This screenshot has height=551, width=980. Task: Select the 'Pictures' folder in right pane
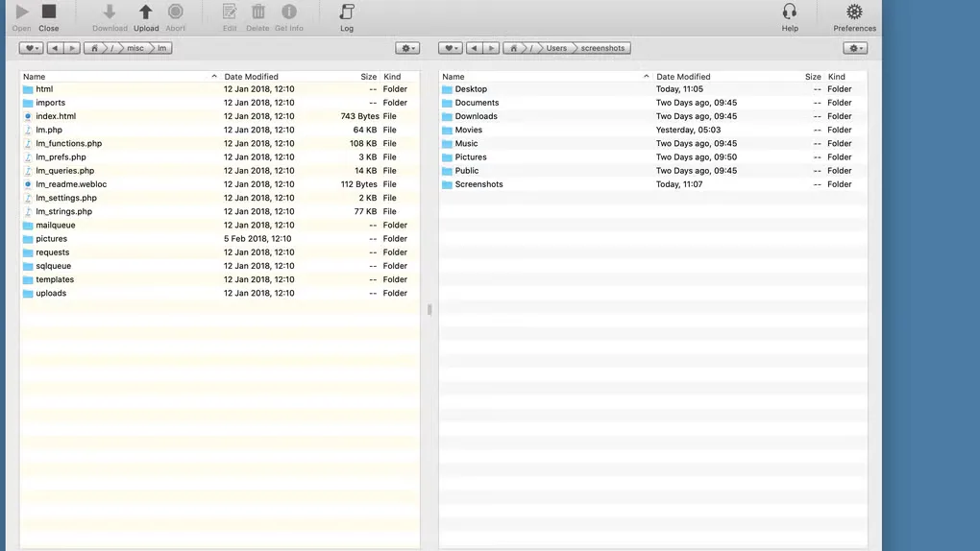tap(653, 157)
